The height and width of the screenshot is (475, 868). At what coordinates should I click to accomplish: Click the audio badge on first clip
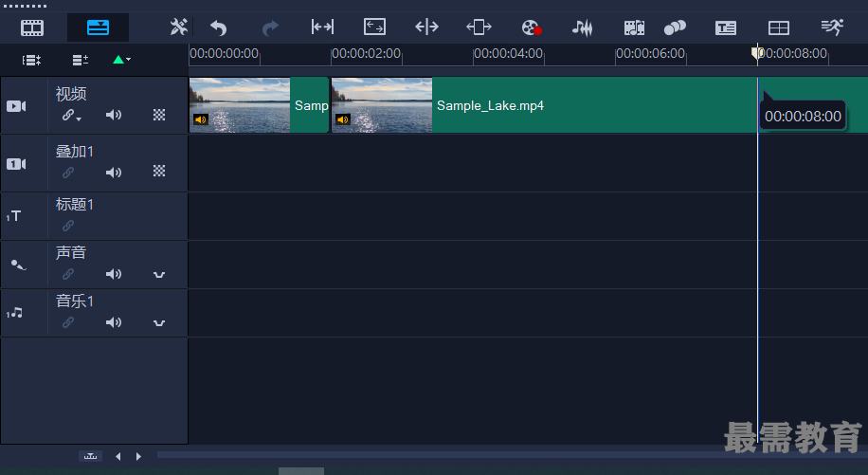[x=200, y=119]
